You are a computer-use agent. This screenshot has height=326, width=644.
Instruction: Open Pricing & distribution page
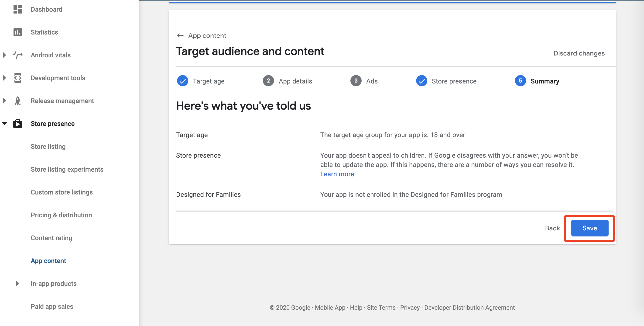click(x=61, y=215)
